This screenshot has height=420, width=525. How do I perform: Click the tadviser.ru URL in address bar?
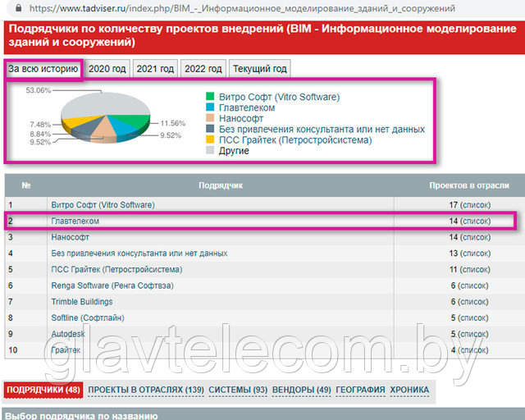tap(242, 8)
